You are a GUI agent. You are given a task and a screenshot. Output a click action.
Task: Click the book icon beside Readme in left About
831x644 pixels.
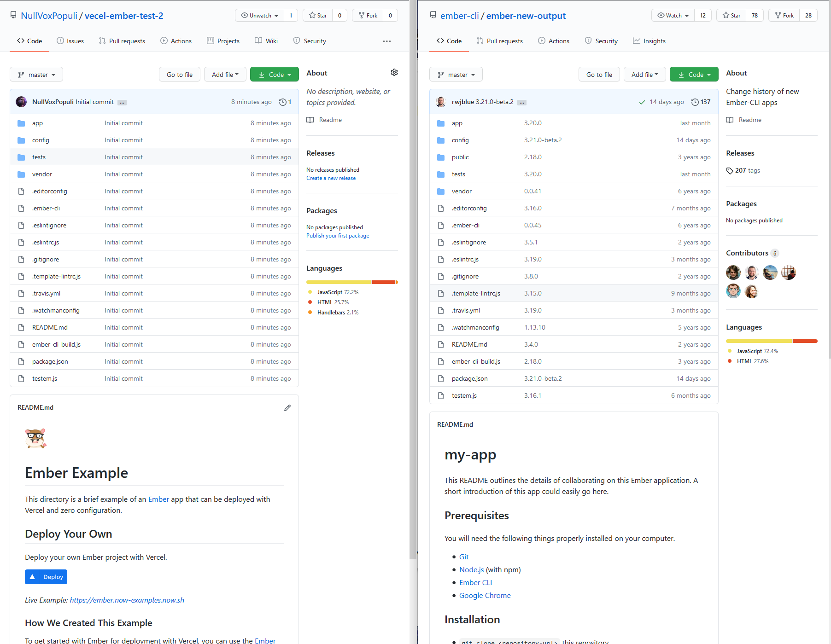pyautogui.click(x=310, y=120)
